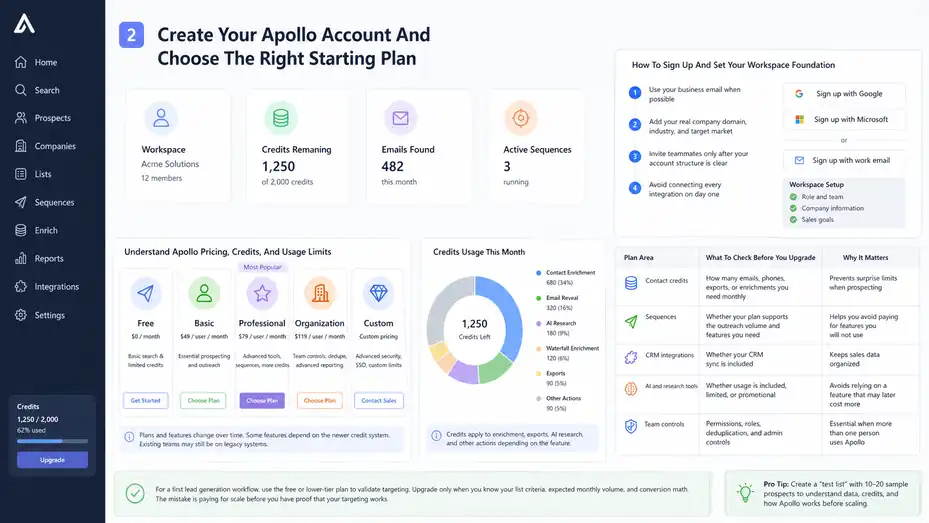Click the Acme Solutions workspace name

(170, 164)
